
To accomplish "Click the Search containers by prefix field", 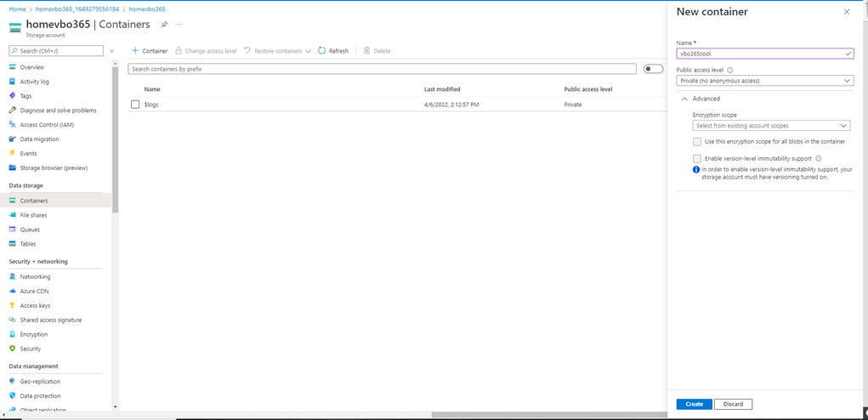I will [382, 69].
